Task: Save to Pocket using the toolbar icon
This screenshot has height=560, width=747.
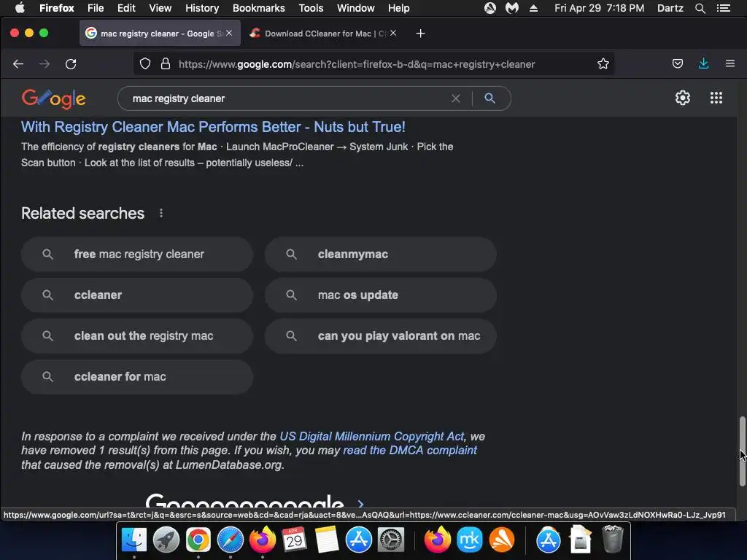Action: pos(678,64)
